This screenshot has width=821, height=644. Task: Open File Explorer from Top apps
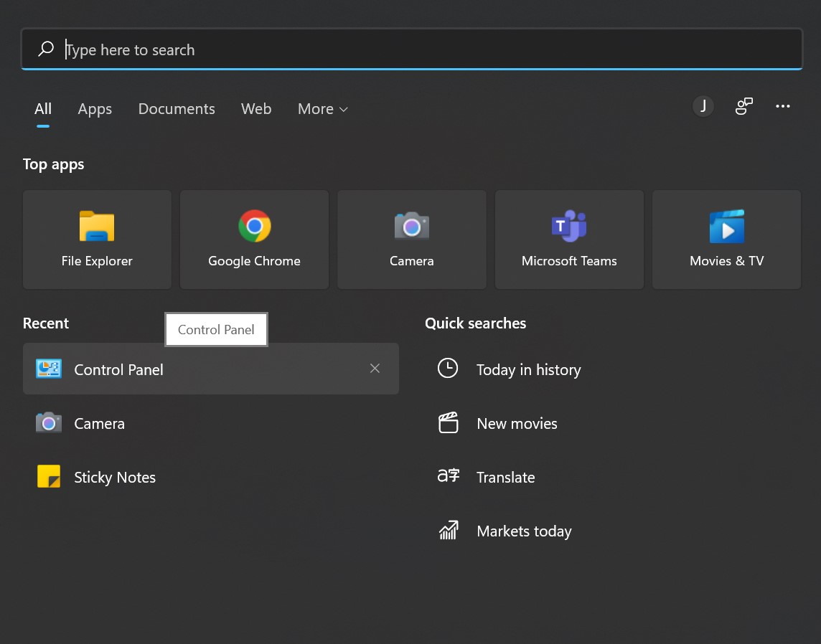click(97, 239)
